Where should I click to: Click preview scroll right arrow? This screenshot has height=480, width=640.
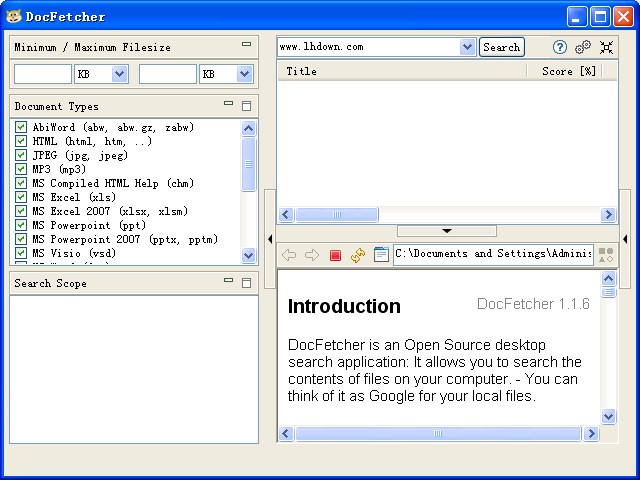coord(591,433)
